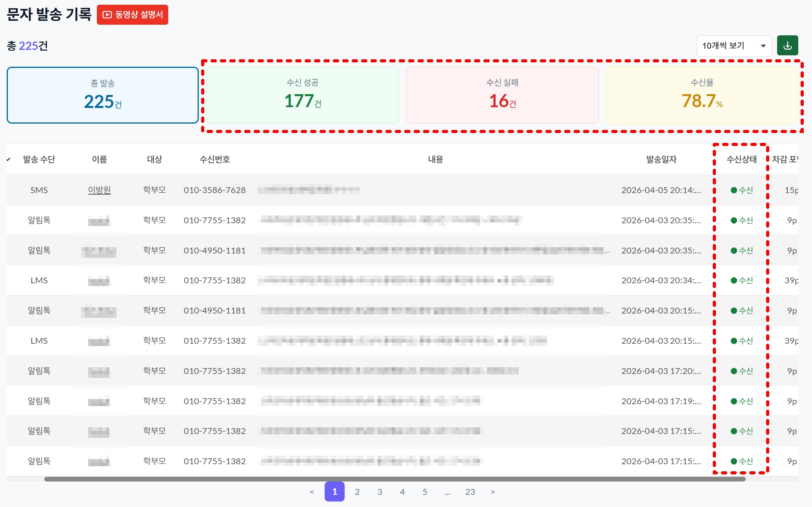Click the pagination ellipsis item
This screenshot has width=812, height=507.
pyautogui.click(x=447, y=492)
